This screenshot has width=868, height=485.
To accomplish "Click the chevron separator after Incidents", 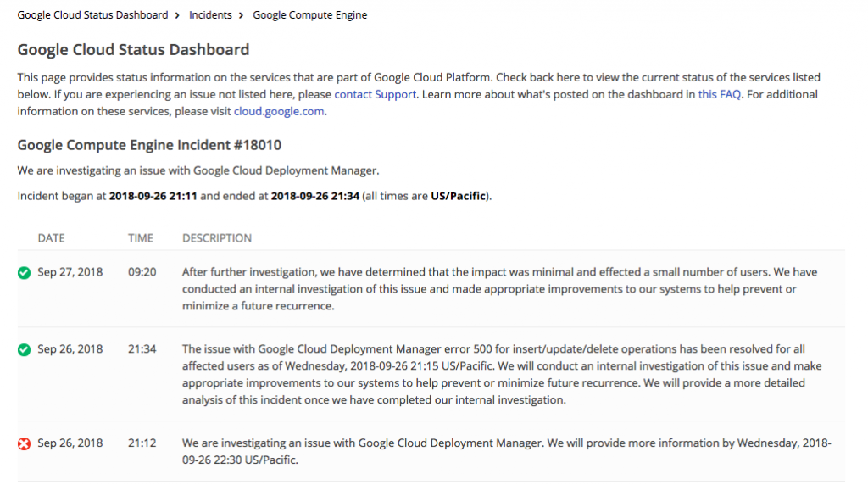I will [x=242, y=15].
